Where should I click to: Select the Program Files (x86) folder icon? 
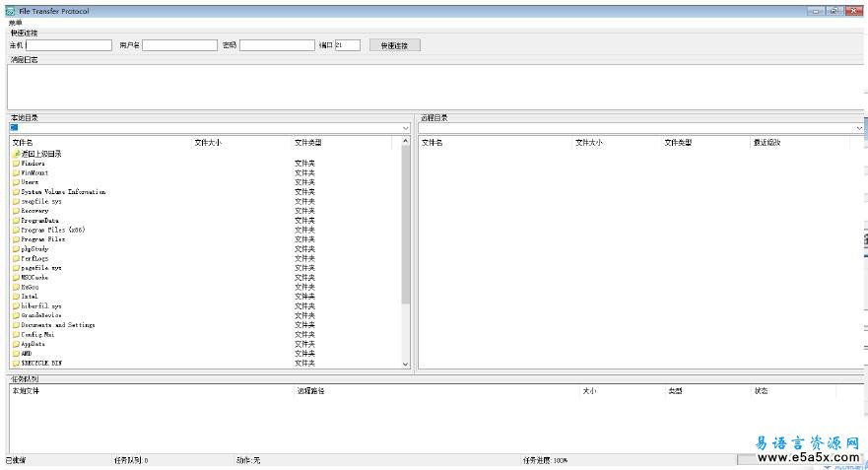(x=16, y=230)
